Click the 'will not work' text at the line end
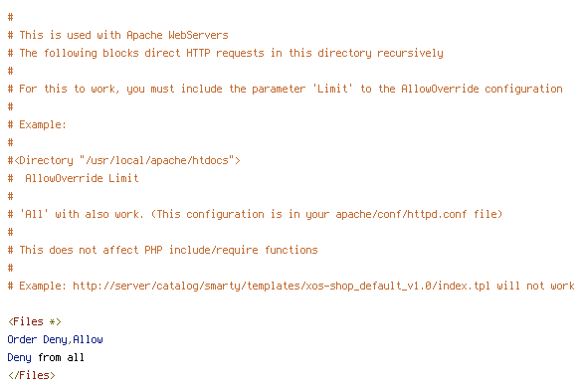The height and width of the screenshot is (392, 583). [x=535, y=286]
